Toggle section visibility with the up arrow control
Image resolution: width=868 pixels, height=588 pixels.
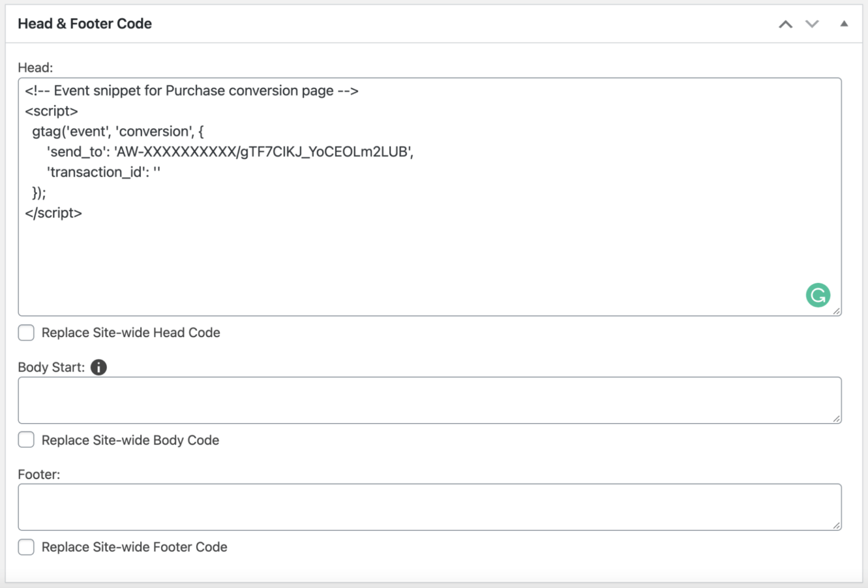pos(785,24)
